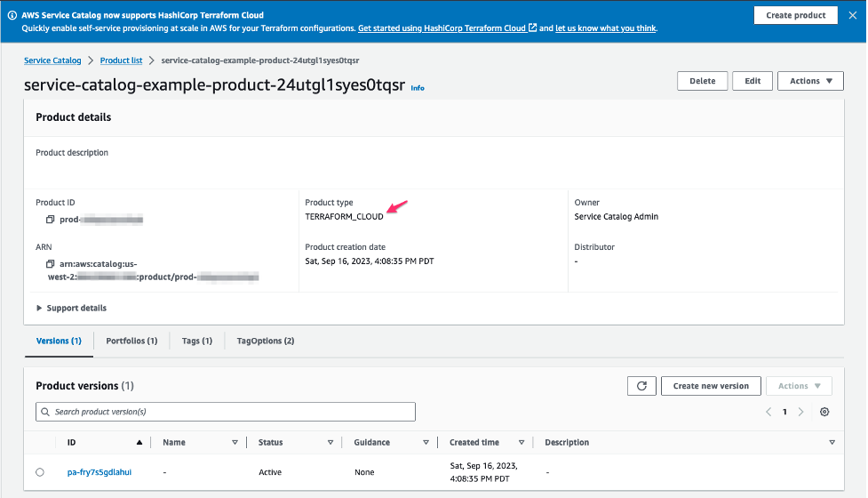Delete this product
Image resolution: width=868 pixels, height=498 pixels.
pyautogui.click(x=702, y=81)
